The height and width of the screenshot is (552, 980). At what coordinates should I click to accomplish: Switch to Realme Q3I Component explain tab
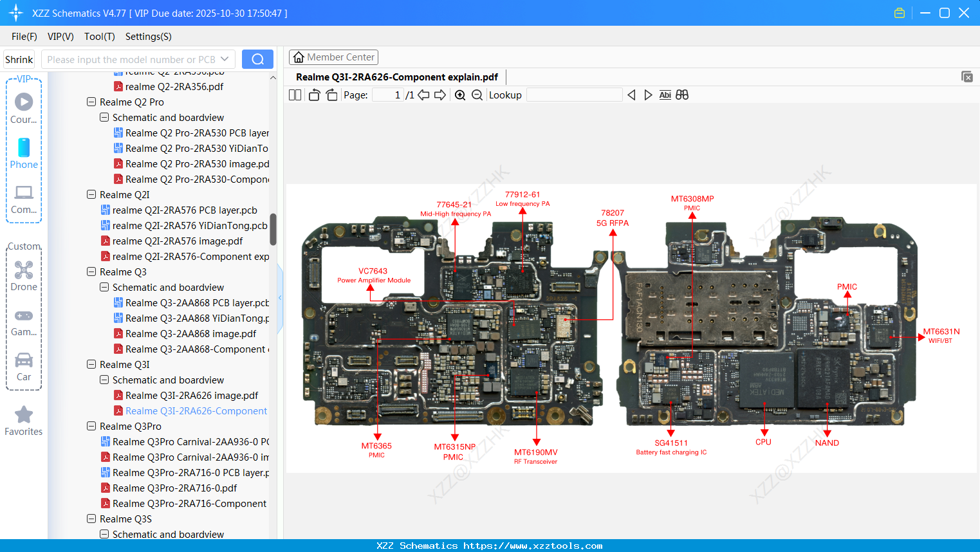tap(397, 77)
